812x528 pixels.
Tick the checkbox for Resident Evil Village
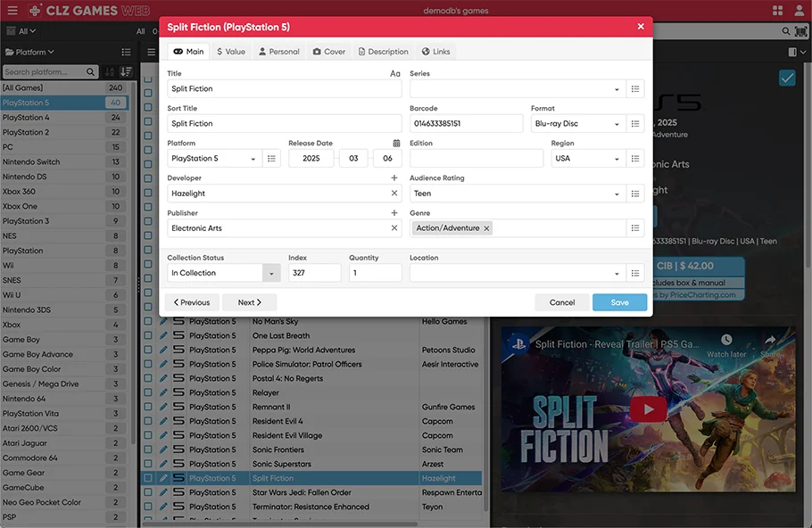pyautogui.click(x=148, y=435)
